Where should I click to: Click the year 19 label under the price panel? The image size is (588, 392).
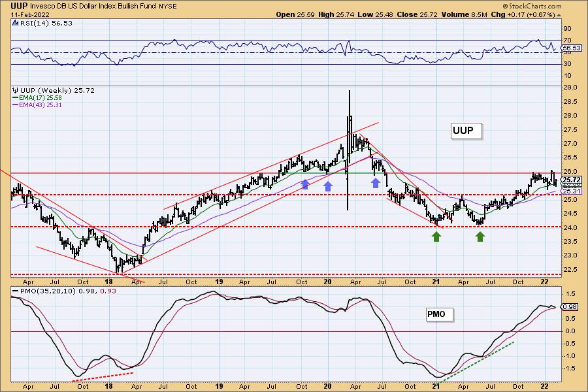coord(219,282)
